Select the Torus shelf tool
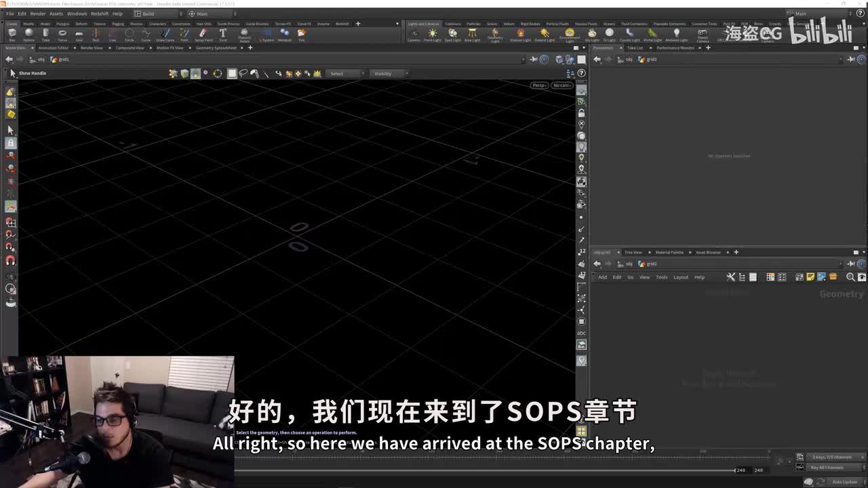Screen dimensions: 868x488 click(62, 34)
